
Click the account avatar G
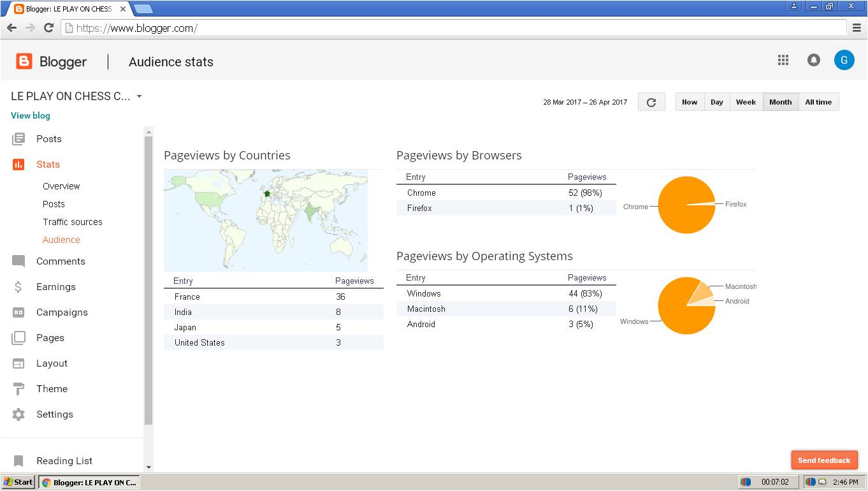(844, 60)
